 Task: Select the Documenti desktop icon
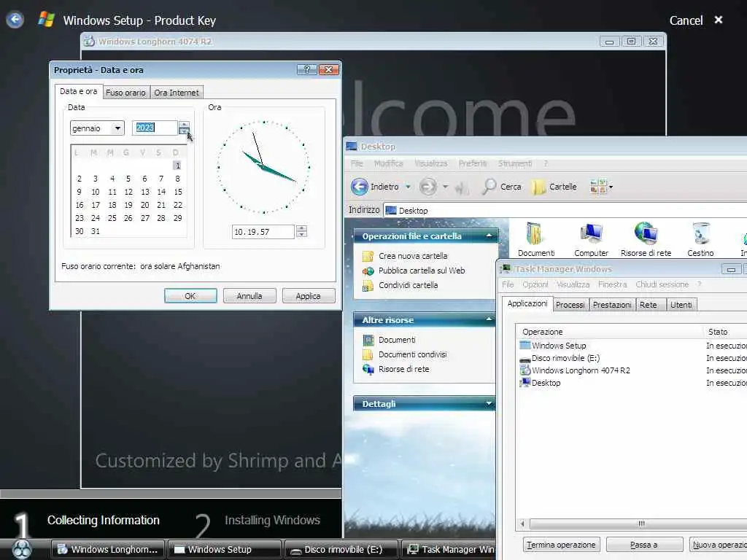tap(536, 239)
